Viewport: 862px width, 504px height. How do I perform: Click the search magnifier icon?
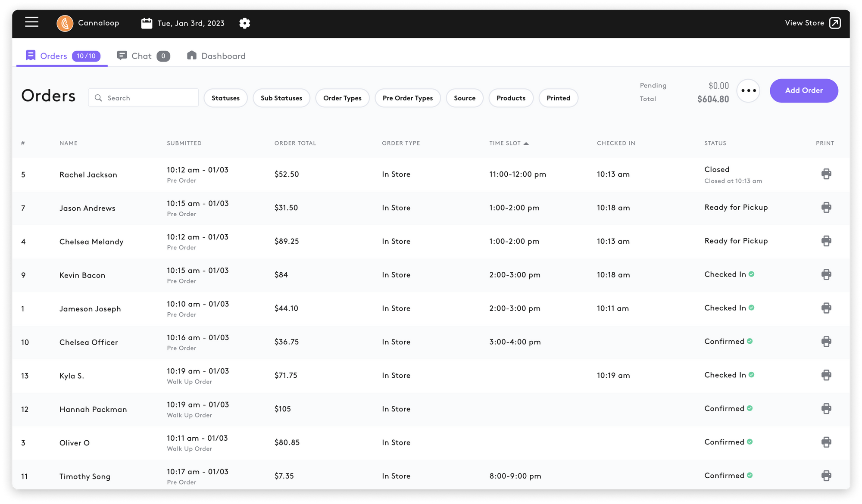click(x=98, y=98)
